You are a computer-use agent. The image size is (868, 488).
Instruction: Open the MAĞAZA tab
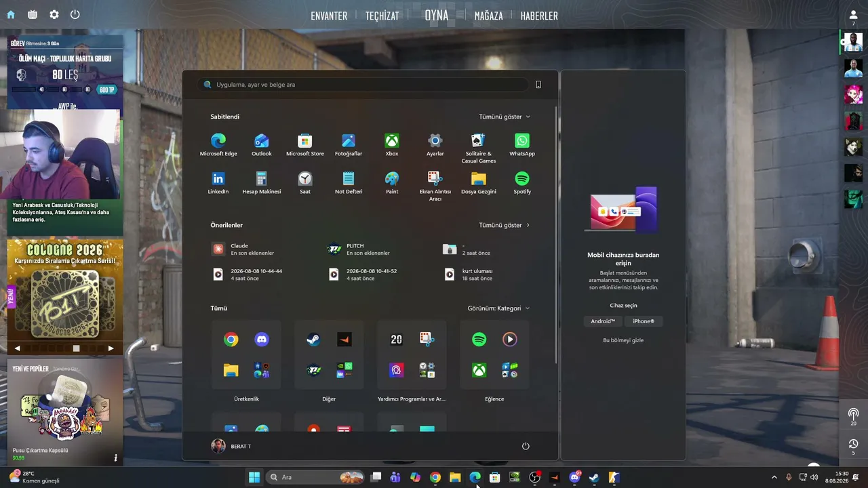click(x=489, y=16)
